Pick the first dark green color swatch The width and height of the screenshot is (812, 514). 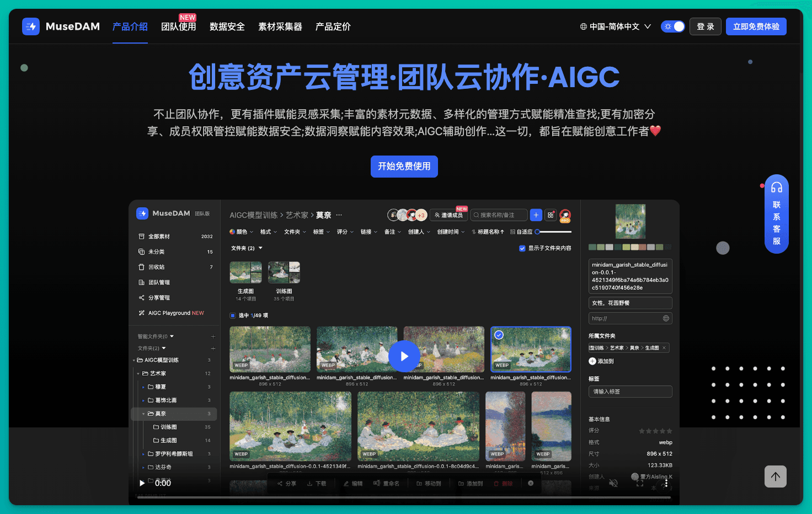pos(592,248)
